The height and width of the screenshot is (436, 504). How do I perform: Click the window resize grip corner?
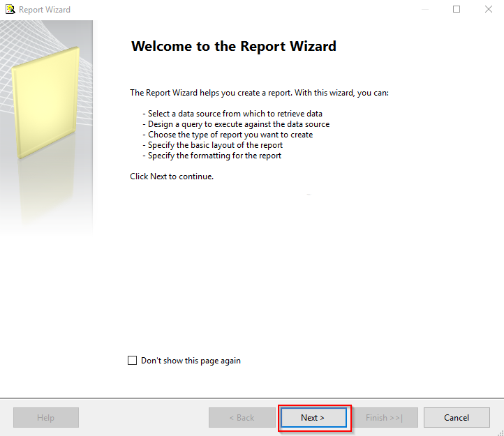coord(500,433)
